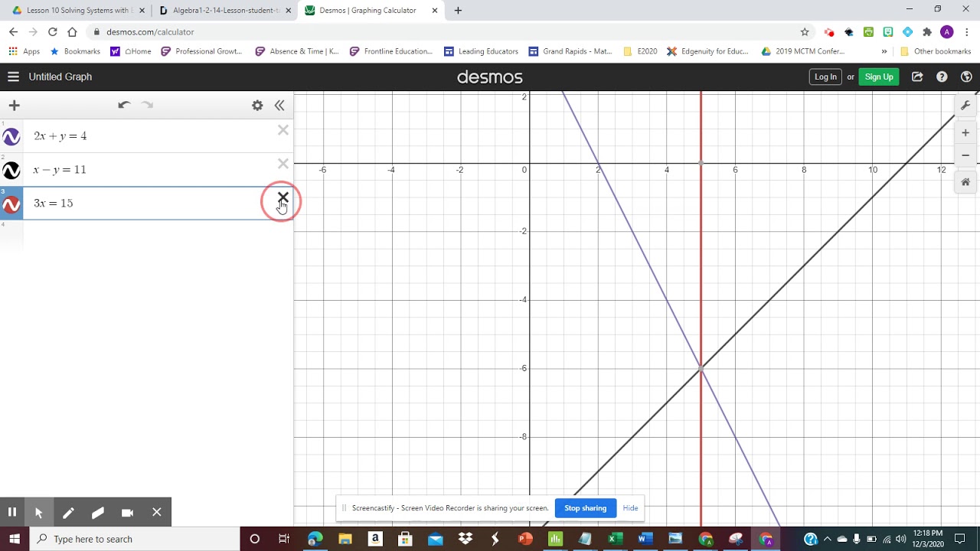
Task: Open the Absence & Time bookmark
Action: pyautogui.click(x=297, y=51)
